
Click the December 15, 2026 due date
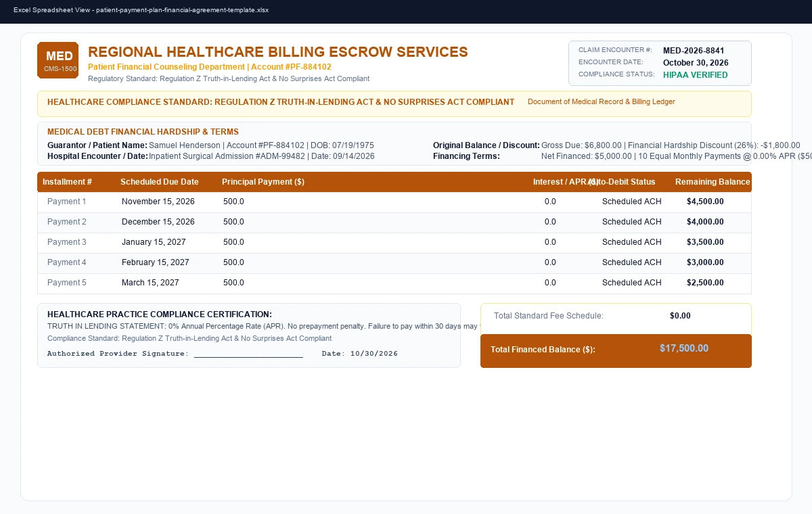point(158,222)
